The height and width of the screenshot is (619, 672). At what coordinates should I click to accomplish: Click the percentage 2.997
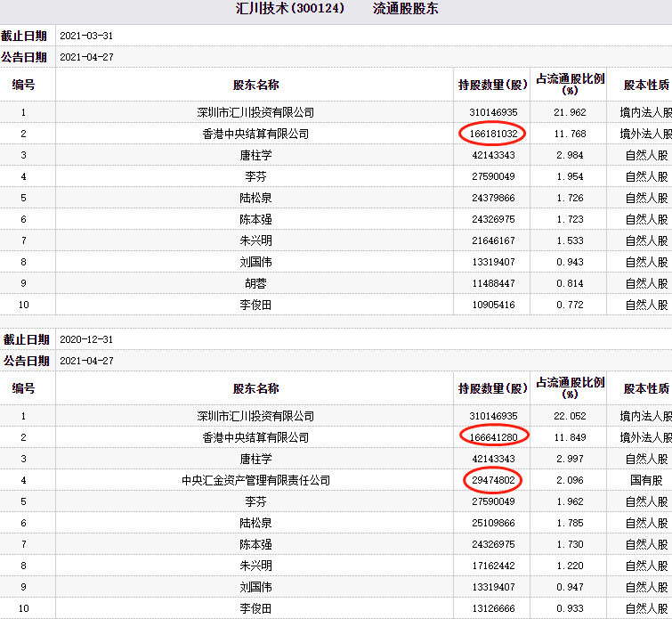coord(570,459)
